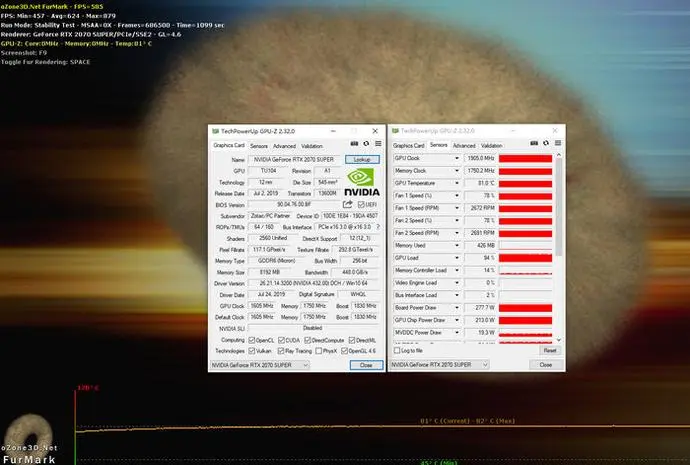The height and width of the screenshot is (465, 690).
Task: Enable the Log to file checkbox
Action: point(397,350)
